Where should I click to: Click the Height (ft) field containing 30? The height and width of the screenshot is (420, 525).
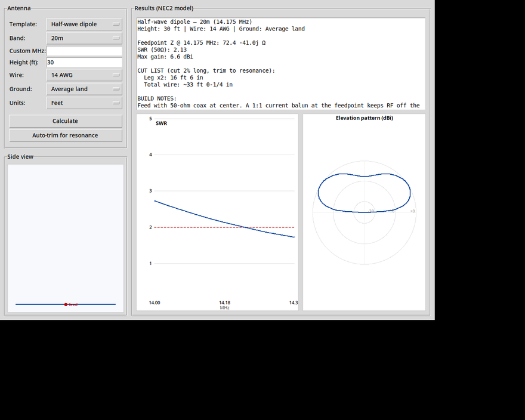[84, 62]
